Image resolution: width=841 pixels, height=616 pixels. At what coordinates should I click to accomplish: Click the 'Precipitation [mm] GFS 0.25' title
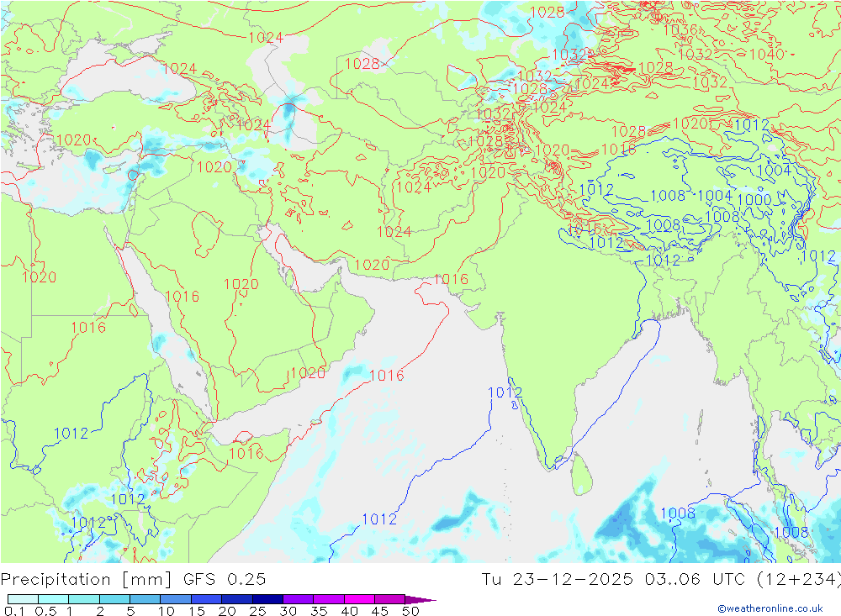pyautogui.click(x=133, y=580)
